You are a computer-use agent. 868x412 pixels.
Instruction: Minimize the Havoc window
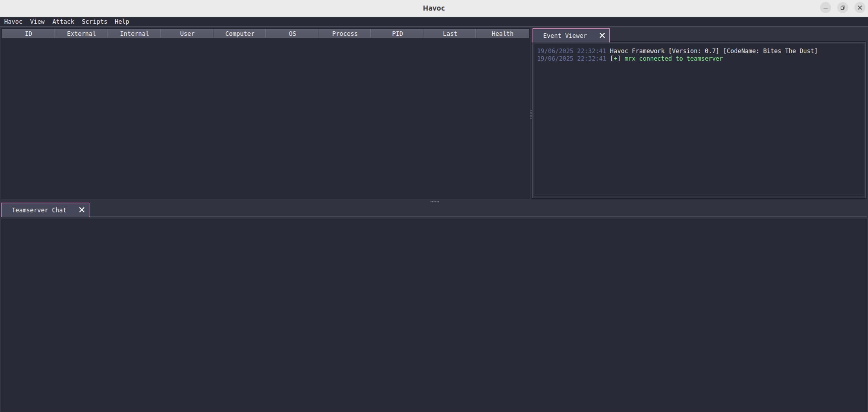point(826,8)
